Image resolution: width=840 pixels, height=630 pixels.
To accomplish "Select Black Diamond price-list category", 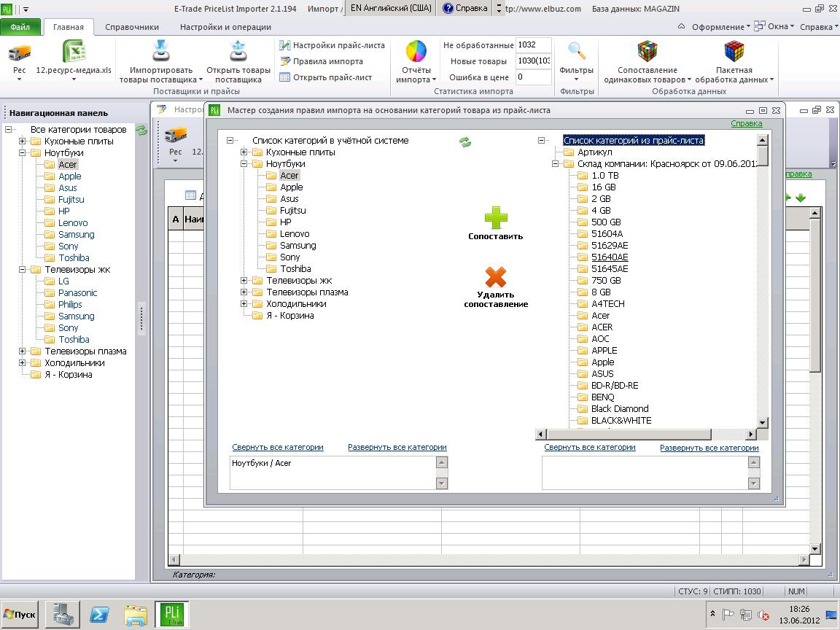I will click(x=620, y=409).
